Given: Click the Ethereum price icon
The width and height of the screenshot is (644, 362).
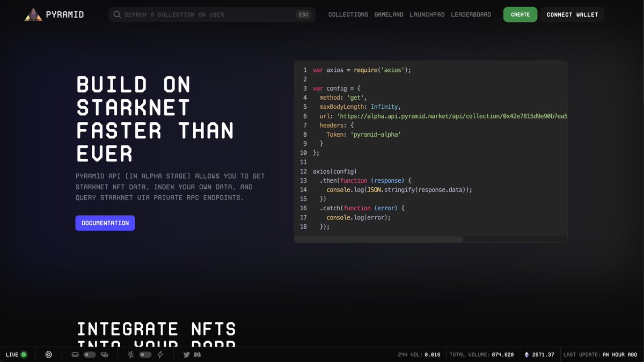Looking at the screenshot, I should [x=526, y=354].
